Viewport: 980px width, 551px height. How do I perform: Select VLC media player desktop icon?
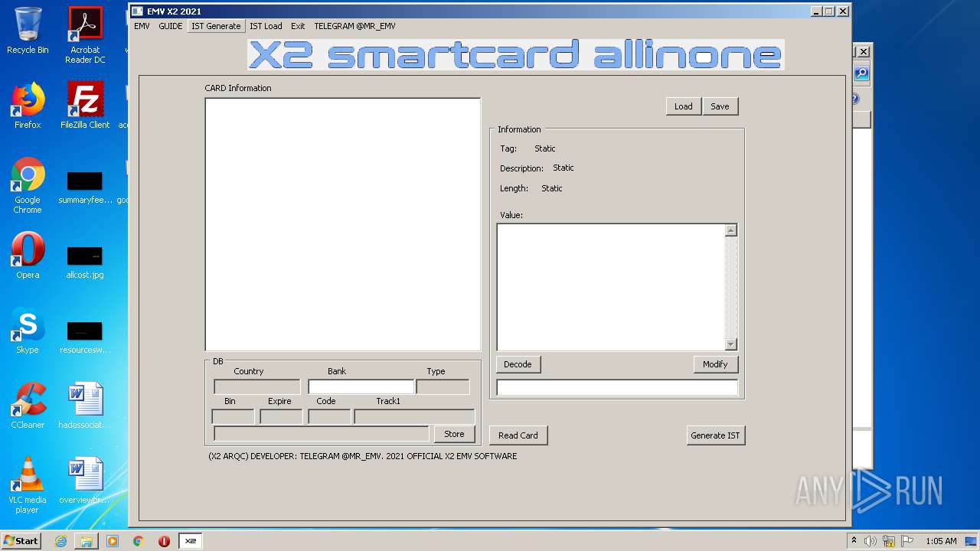tap(28, 485)
